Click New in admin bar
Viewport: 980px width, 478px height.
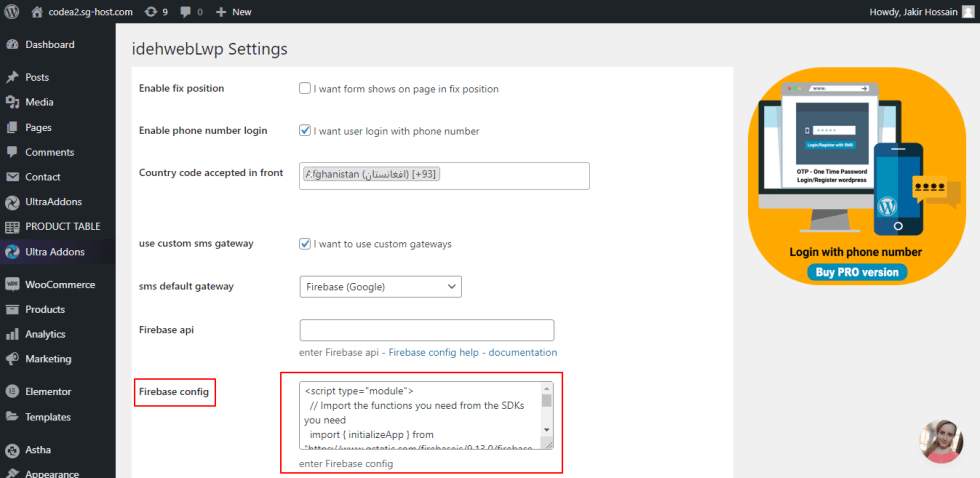tap(242, 11)
